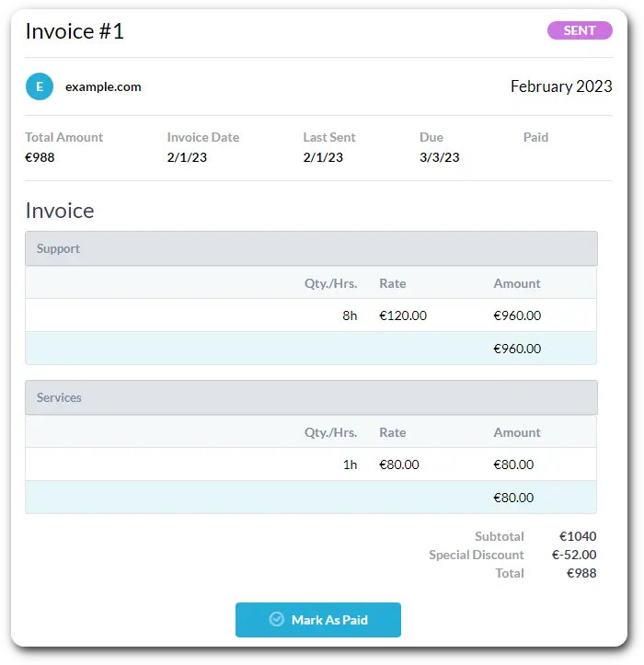Click the Paid column label
The image size is (644, 665).
tap(535, 137)
